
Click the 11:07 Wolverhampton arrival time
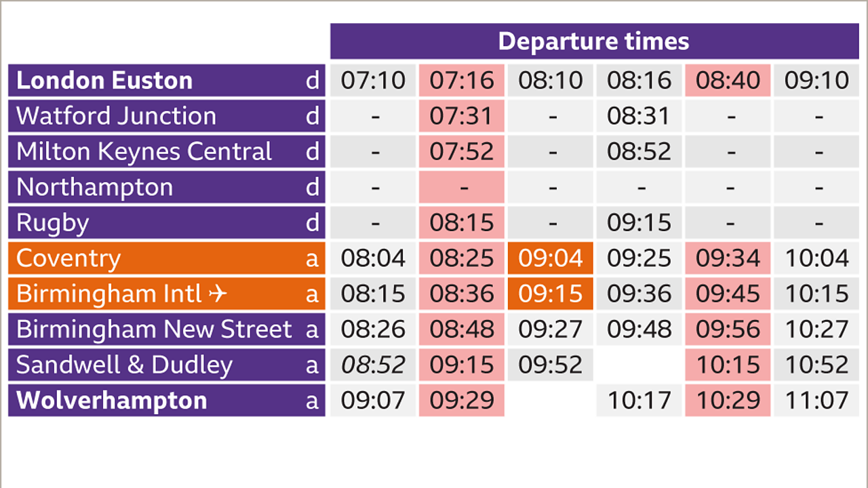[x=816, y=401]
